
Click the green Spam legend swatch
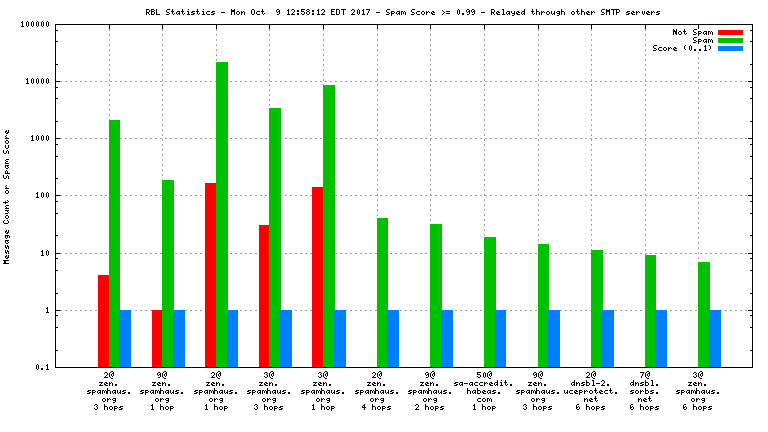point(730,40)
